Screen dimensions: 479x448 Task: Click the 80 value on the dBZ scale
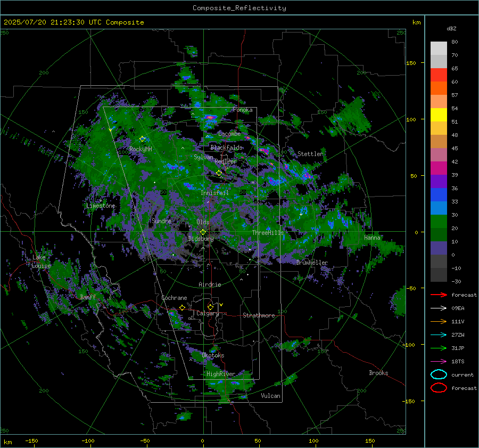point(455,42)
